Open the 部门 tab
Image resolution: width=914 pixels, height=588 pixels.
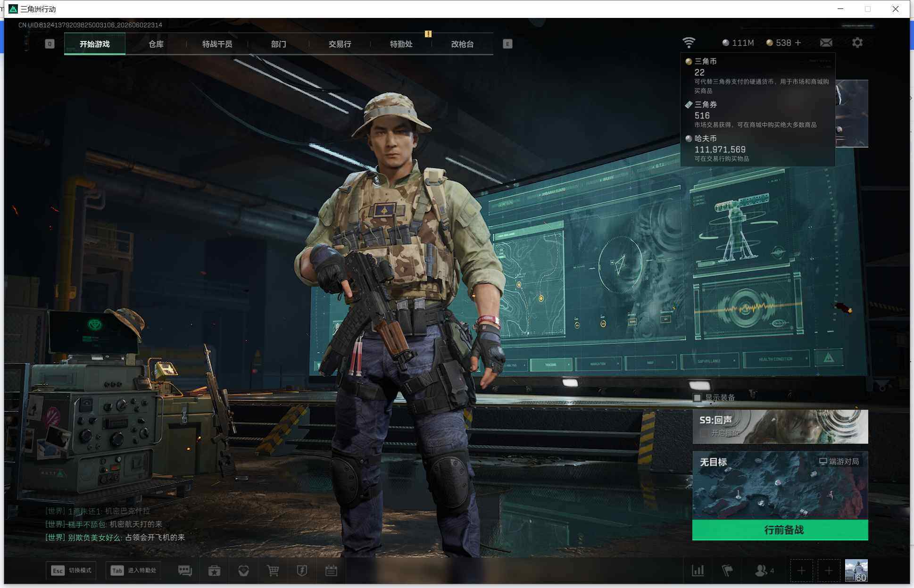coord(278,44)
